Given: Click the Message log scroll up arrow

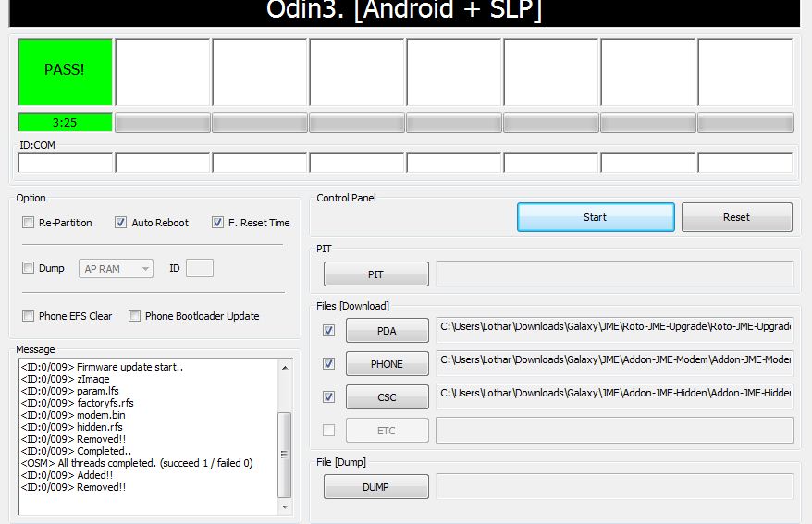Looking at the screenshot, I should [285, 367].
